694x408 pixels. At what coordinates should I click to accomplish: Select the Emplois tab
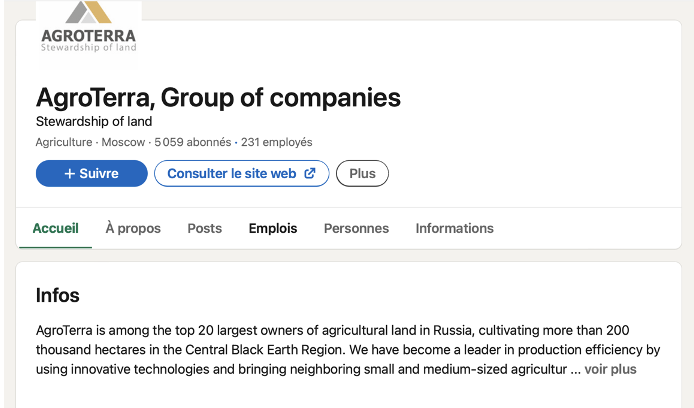[273, 228]
